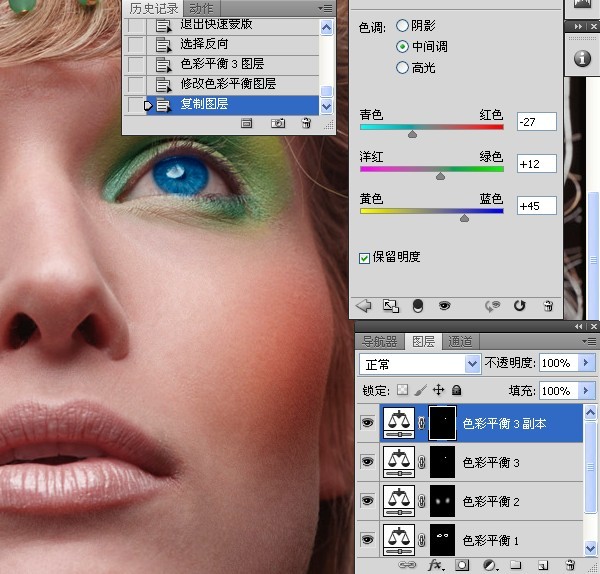Switch adjustments panel to expanded view icon
The image size is (600, 574).
(x=391, y=306)
